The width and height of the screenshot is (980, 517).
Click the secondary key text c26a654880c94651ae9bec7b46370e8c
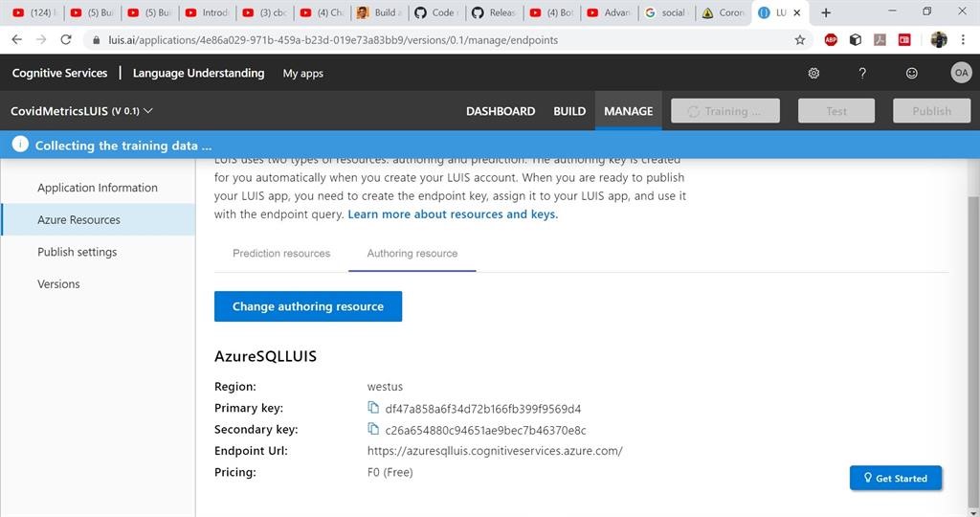pos(485,430)
